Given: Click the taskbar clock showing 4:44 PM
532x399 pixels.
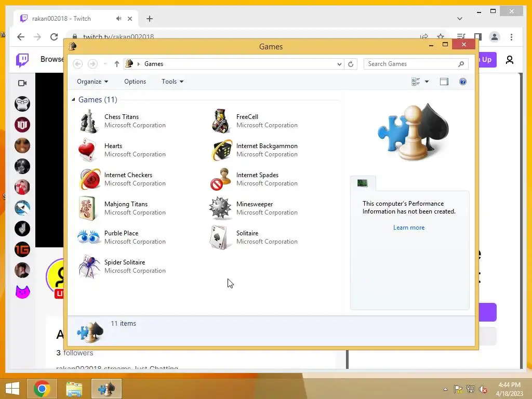Looking at the screenshot, I should tap(509, 385).
